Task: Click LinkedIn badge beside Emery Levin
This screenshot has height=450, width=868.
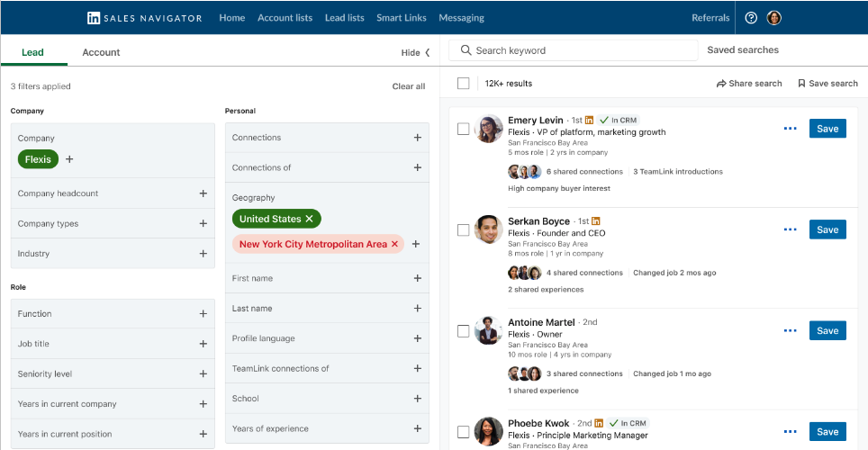Action: 589,120
